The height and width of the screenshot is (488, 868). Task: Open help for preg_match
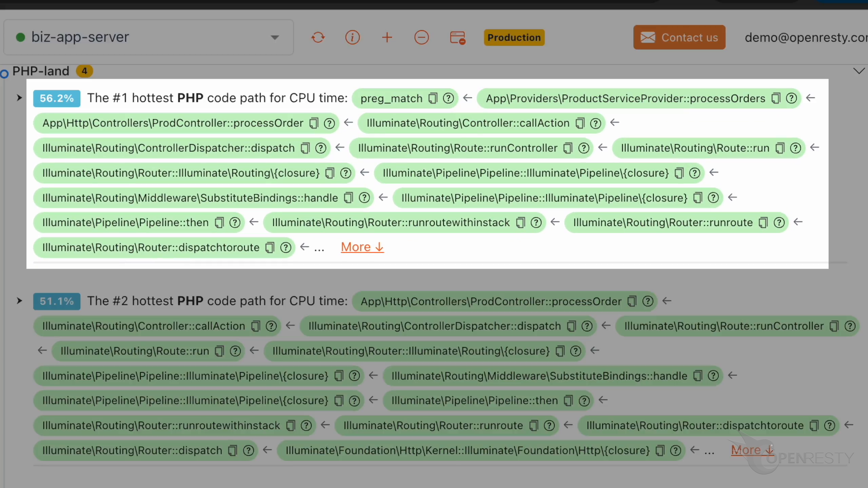click(x=448, y=98)
